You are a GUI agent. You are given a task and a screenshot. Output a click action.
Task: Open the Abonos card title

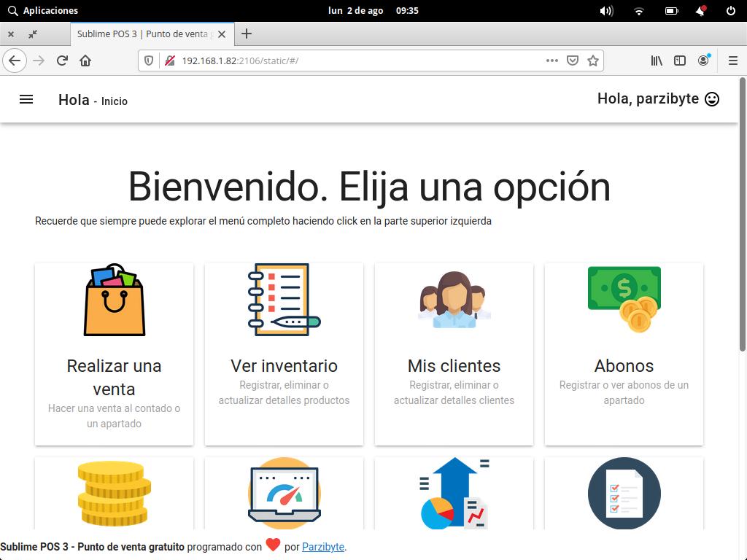(624, 366)
